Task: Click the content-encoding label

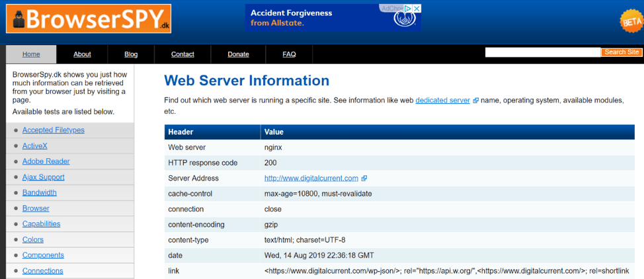Action: pyautogui.click(x=196, y=225)
